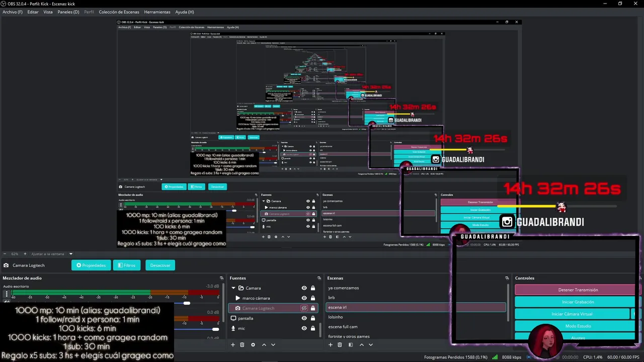644x362 pixels.
Task: Unlock Camara Logitech lock icon
Action: [313, 308]
